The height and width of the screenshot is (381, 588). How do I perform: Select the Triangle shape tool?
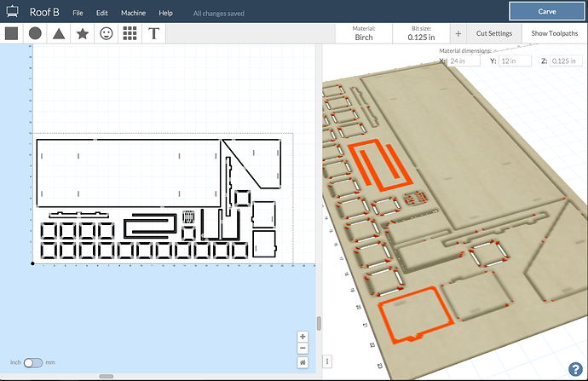[x=59, y=33]
